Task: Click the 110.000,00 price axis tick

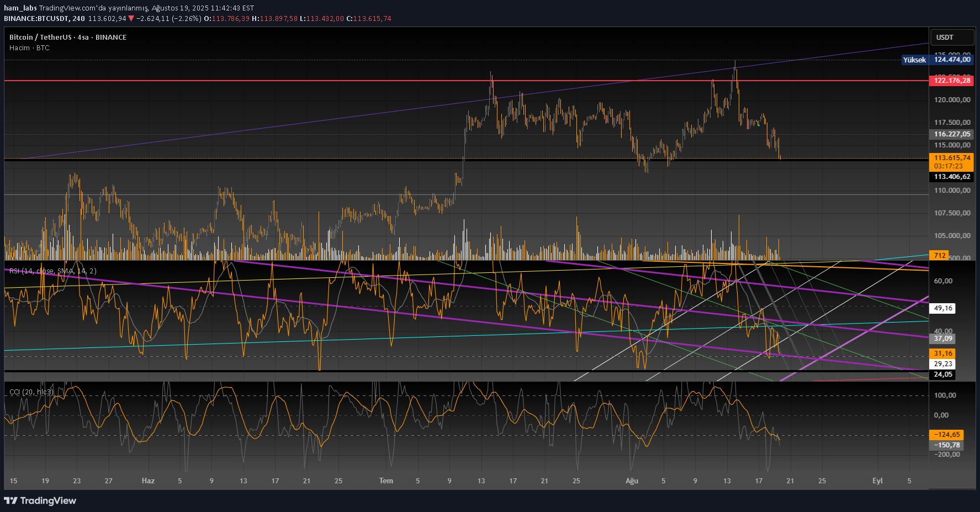Action: [952, 191]
